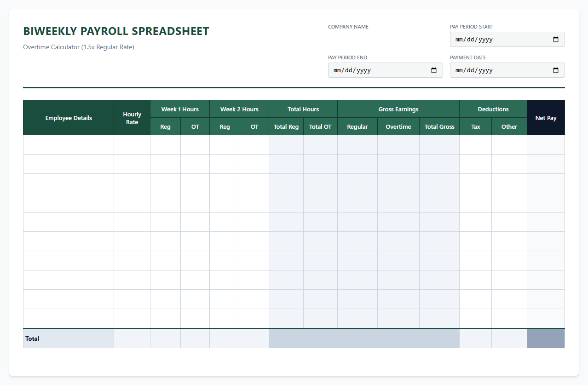Select the Employee Details column header

click(x=69, y=118)
